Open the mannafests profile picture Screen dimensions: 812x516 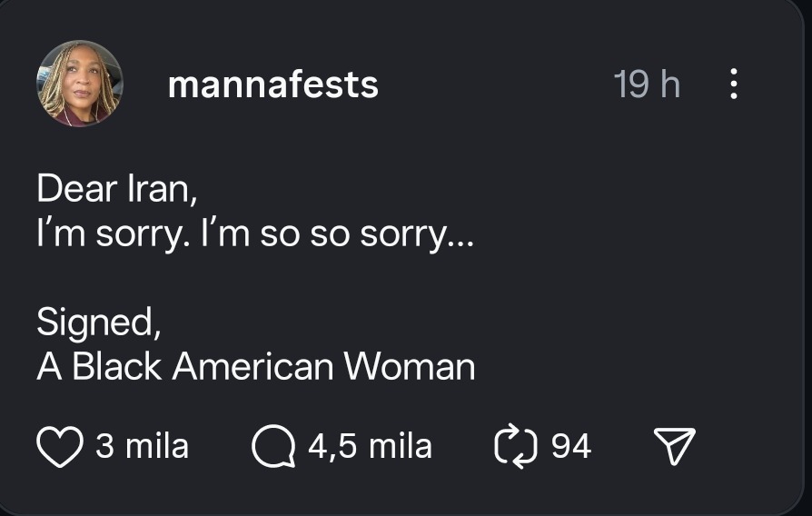tap(80, 84)
